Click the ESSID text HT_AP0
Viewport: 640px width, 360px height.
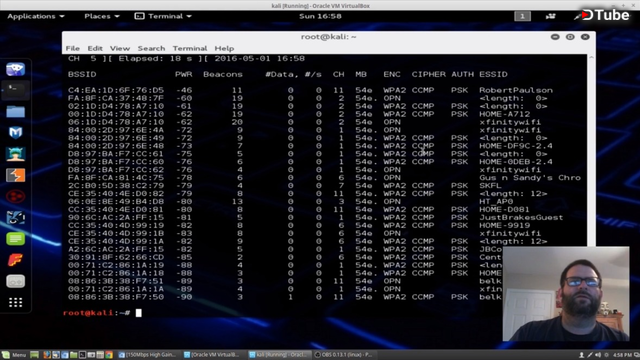(x=496, y=201)
